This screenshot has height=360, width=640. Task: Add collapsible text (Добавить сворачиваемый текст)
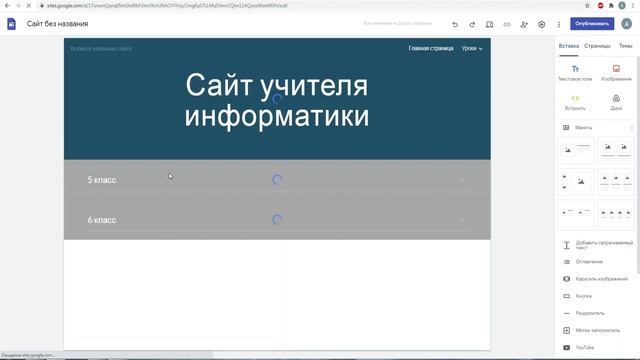(598, 245)
